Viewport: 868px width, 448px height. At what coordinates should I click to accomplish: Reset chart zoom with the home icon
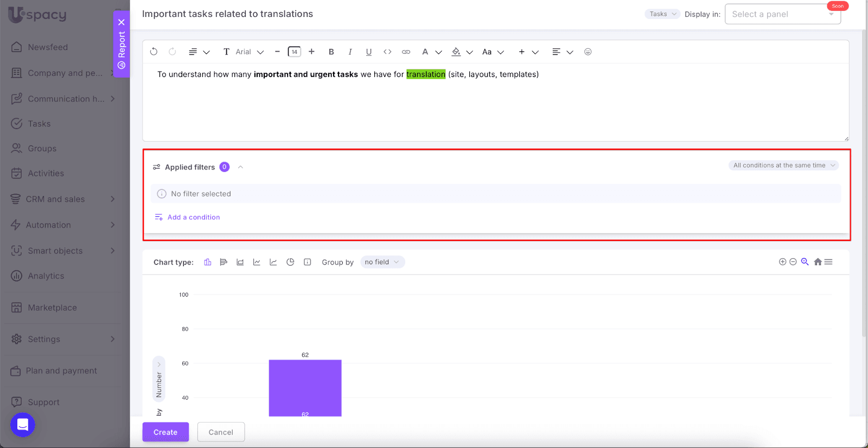coord(818,262)
